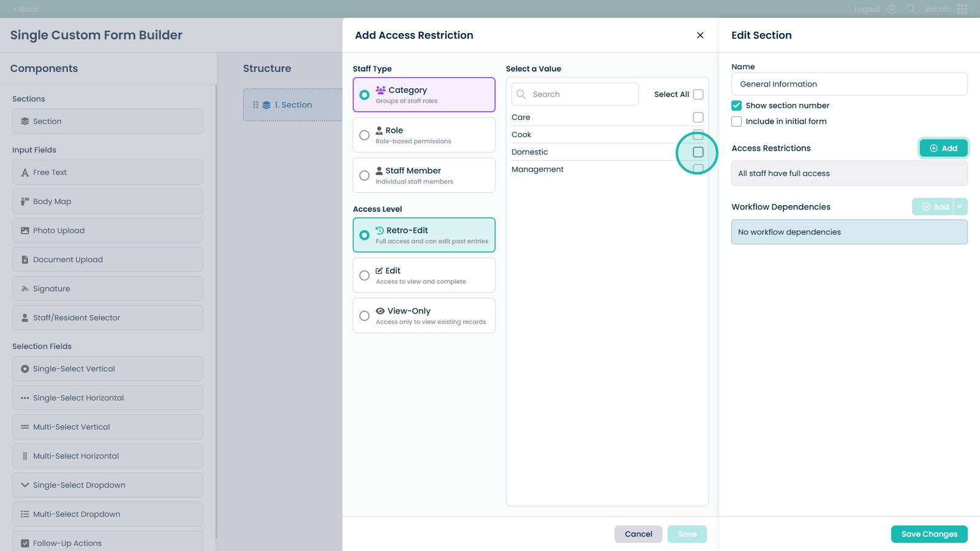
Task: Enable Include in initial form checkbox
Action: click(736, 121)
